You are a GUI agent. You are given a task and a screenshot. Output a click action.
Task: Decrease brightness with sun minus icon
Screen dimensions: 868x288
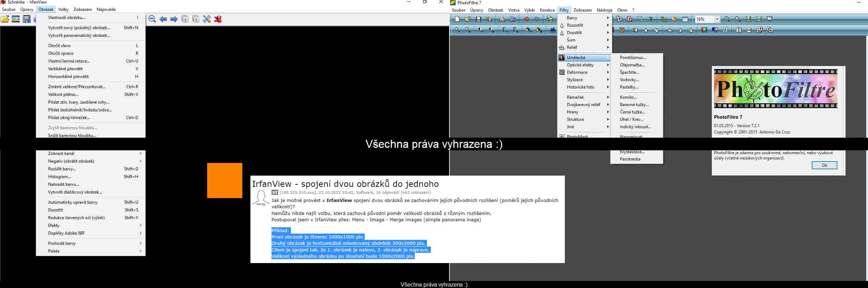(457, 30)
